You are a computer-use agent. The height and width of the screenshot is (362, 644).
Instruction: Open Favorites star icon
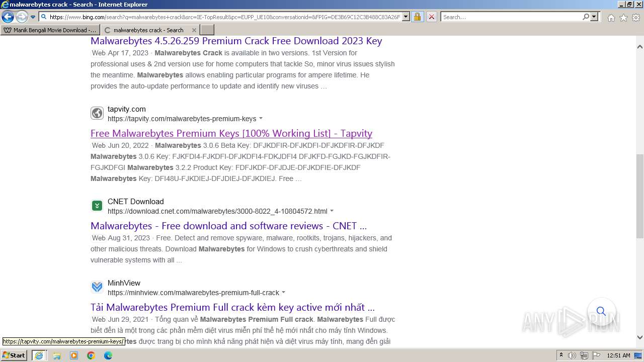623,18
